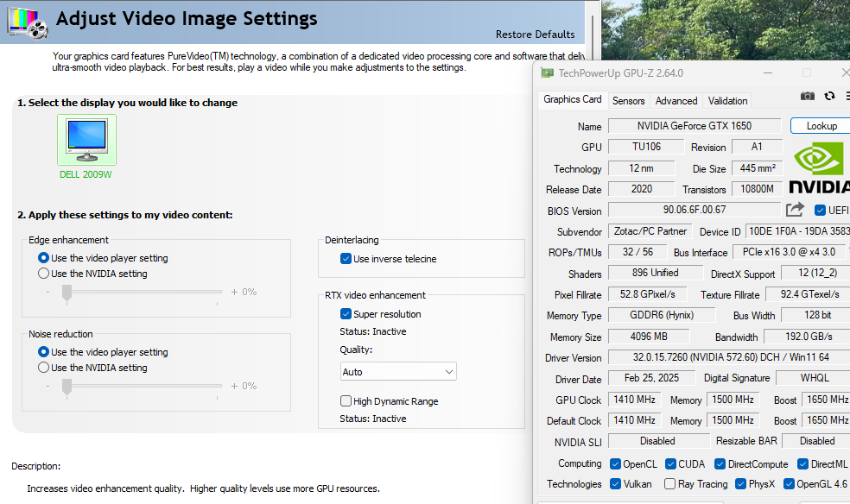Image resolution: width=850 pixels, height=504 pixels.
Task: Click the Bus Interface field PCIe x16 3.0
Action: [791, 252]
